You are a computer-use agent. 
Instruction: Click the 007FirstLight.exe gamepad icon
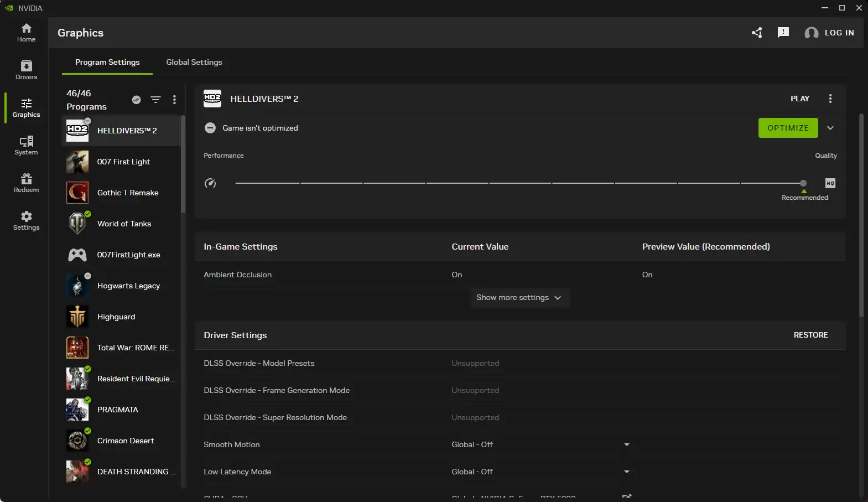[77, 255]
